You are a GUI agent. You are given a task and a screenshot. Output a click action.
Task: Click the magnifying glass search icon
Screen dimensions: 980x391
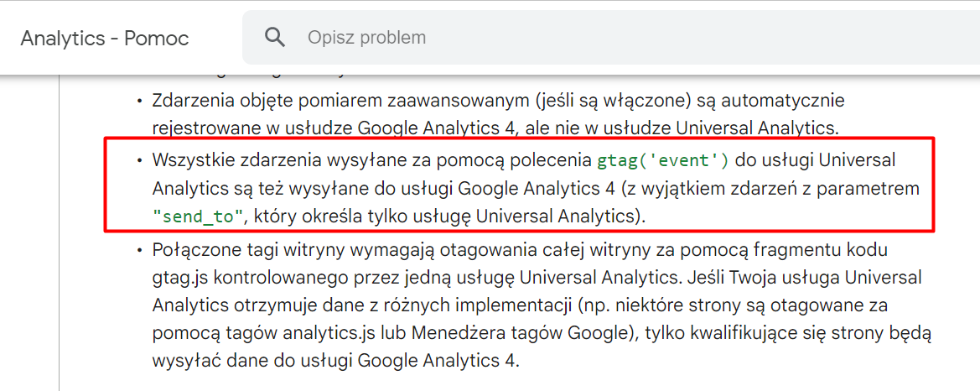pos(275,38)
